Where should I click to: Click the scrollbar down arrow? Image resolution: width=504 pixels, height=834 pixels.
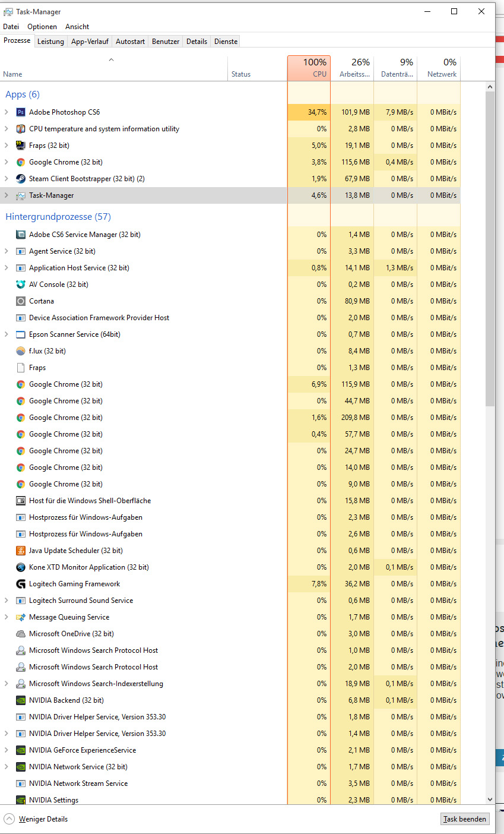[x=490, y=800]
